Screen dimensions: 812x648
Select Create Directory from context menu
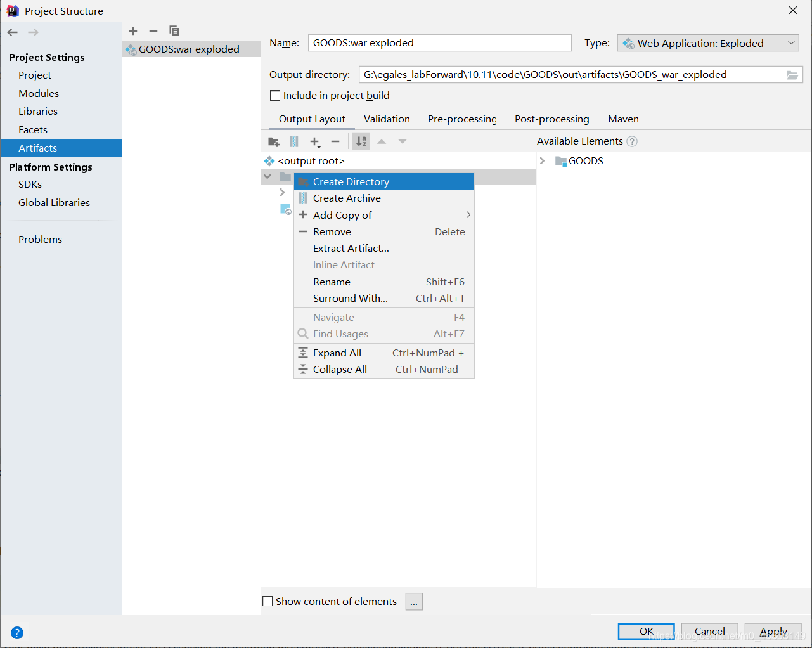[384, 181]
